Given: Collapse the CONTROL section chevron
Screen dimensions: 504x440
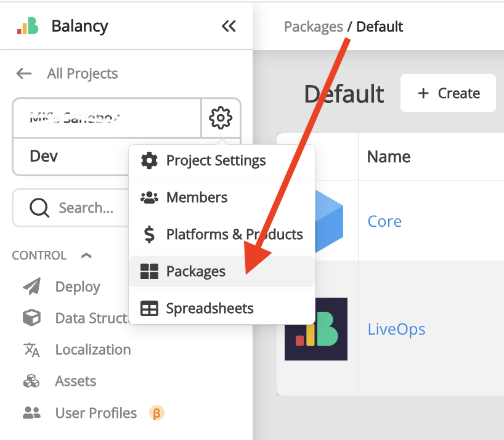Looking at the screenshot, I should [86, 256].
